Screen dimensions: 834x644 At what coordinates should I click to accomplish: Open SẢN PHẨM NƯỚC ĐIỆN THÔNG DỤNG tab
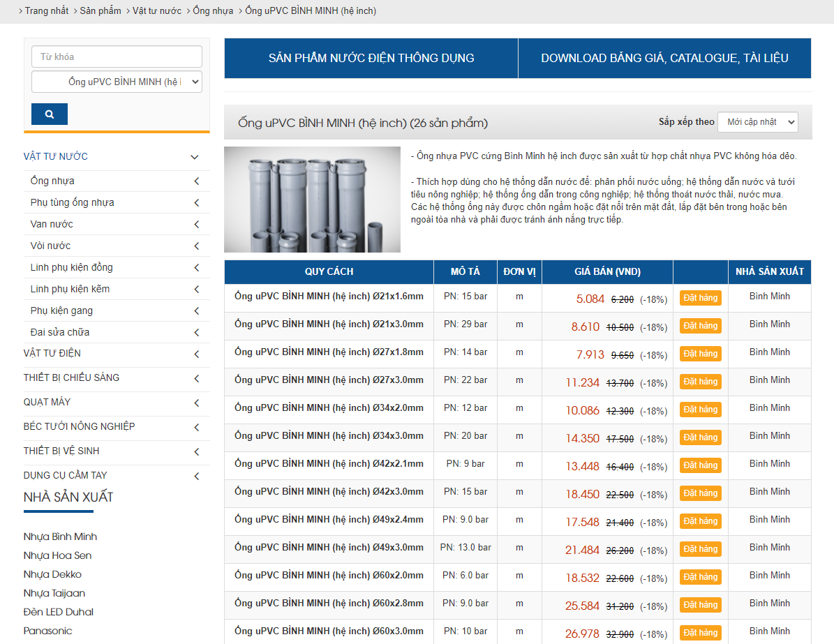(371, 58)
